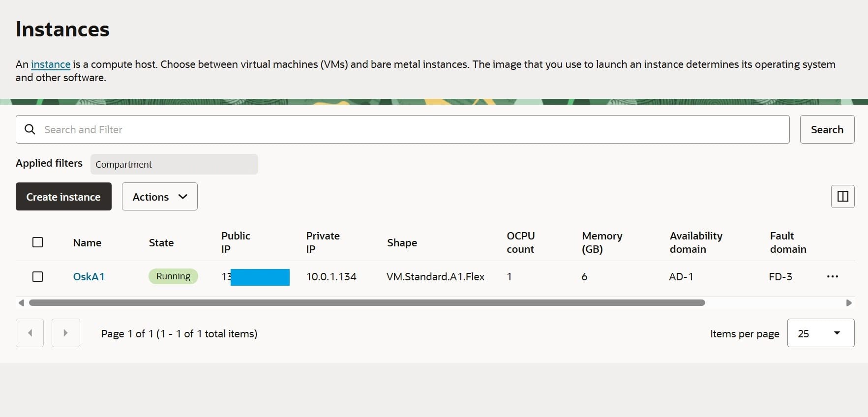Screen dimensions: 868x417
Task: Go to next page arrow
Action: pyautogui.click(x=65, y=333)
